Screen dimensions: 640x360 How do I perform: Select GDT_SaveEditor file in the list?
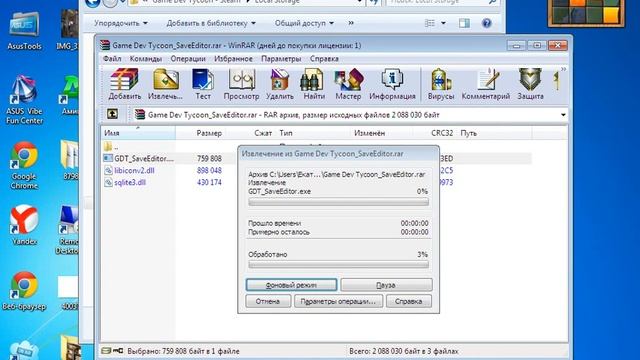click(139, 158)
